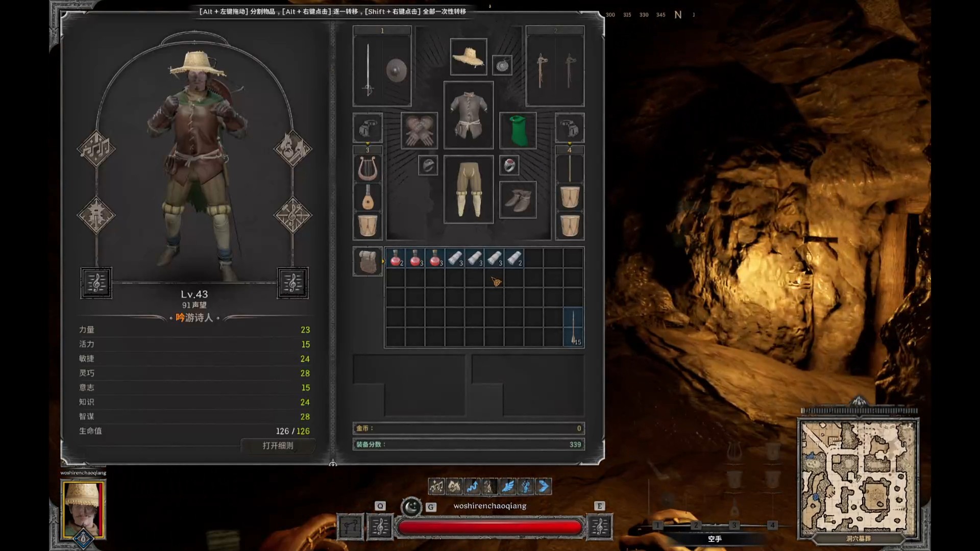
Task: Click the utility slot above quick slot 4
Action: click(570, 128)
